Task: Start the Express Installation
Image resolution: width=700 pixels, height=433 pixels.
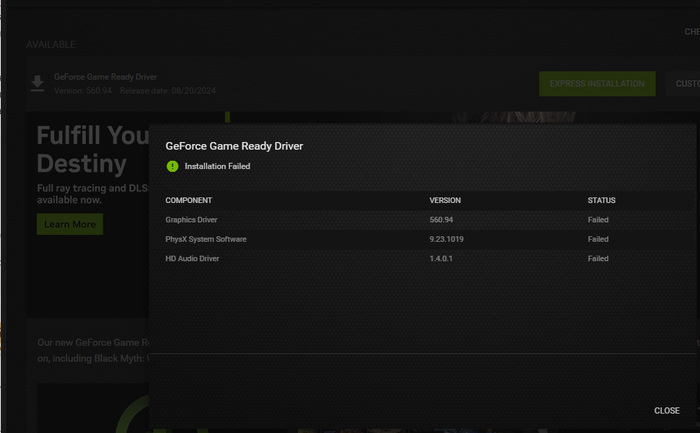Action: pos(597,83)
